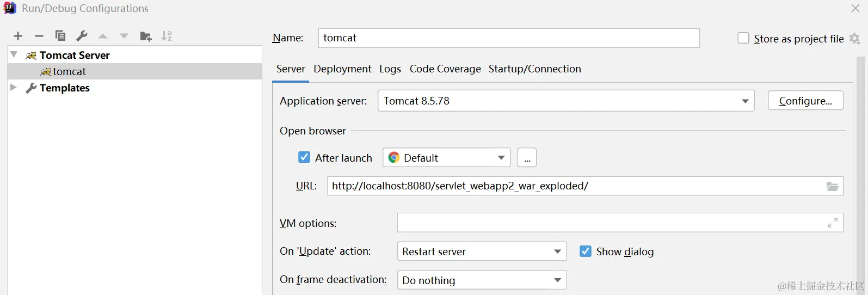This screenshot has height=295, width=868.
Task: Open Edit Templates wrench icon
Action: click(82, 36)
